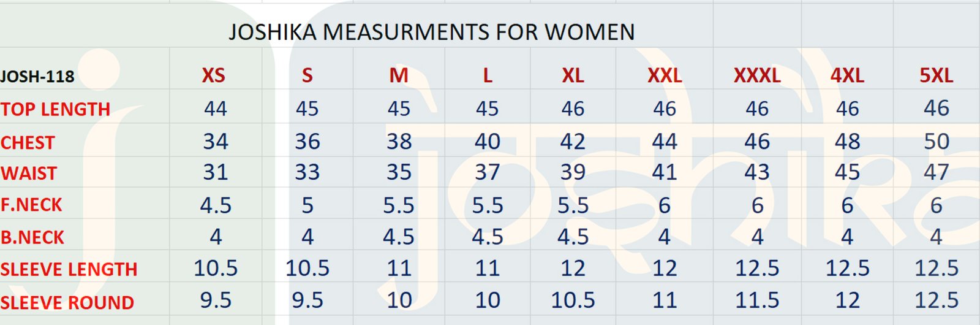This screenshot has width=980, height=325.
Task: Select the F.NECK value 5 for S
Action: [307, 205]
